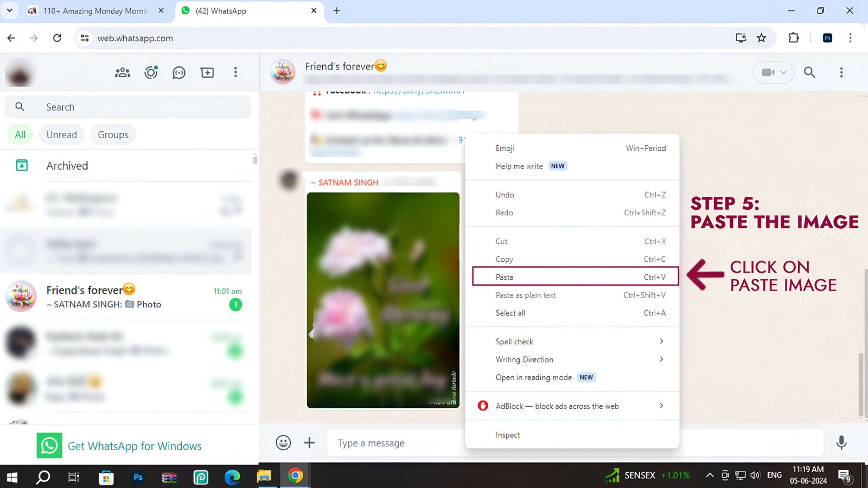Go back in browser history
Image resolution: width=868 pixels, height=488 pixels.
tap(11, 38)
